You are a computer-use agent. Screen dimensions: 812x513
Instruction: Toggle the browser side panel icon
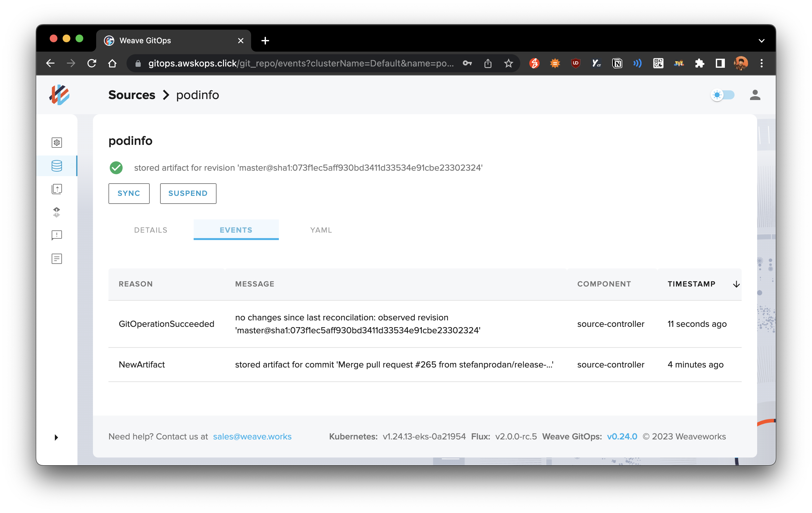pyautogui.click(x=720, y=63)
